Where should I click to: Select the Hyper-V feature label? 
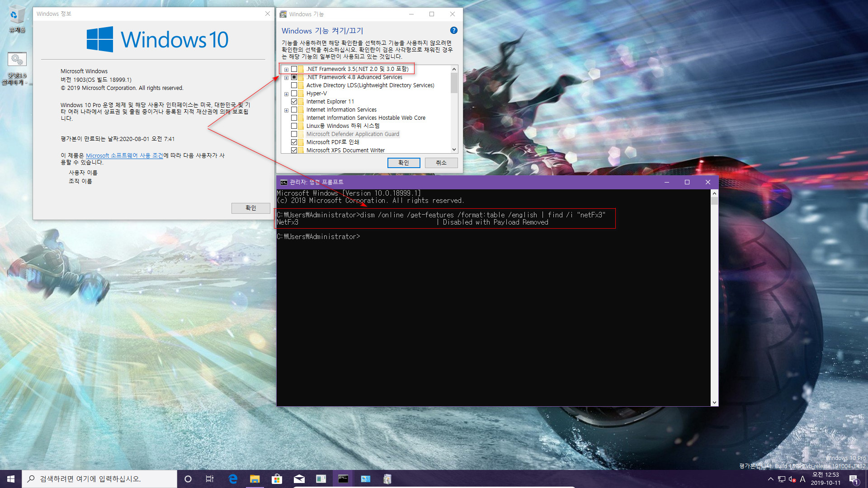[316, 94]
